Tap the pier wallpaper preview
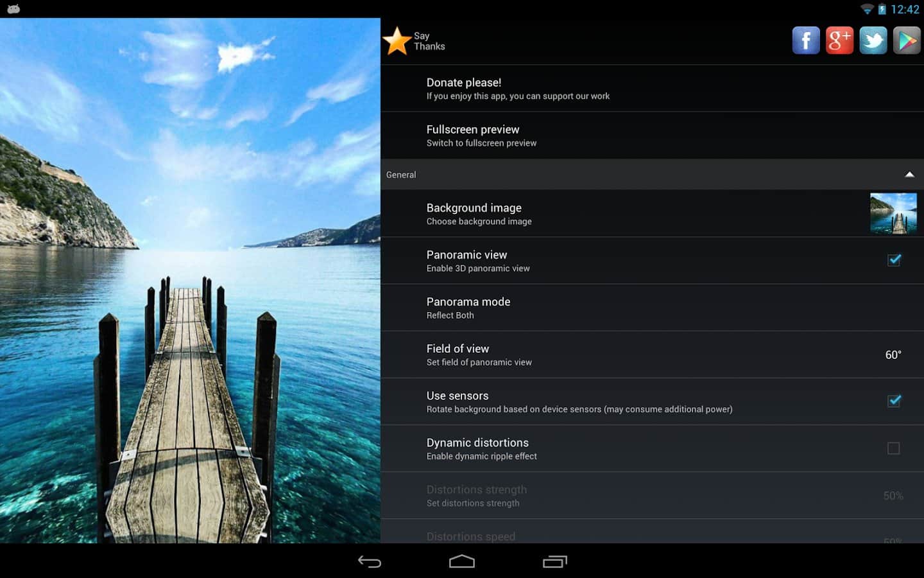 click(190, 280)
